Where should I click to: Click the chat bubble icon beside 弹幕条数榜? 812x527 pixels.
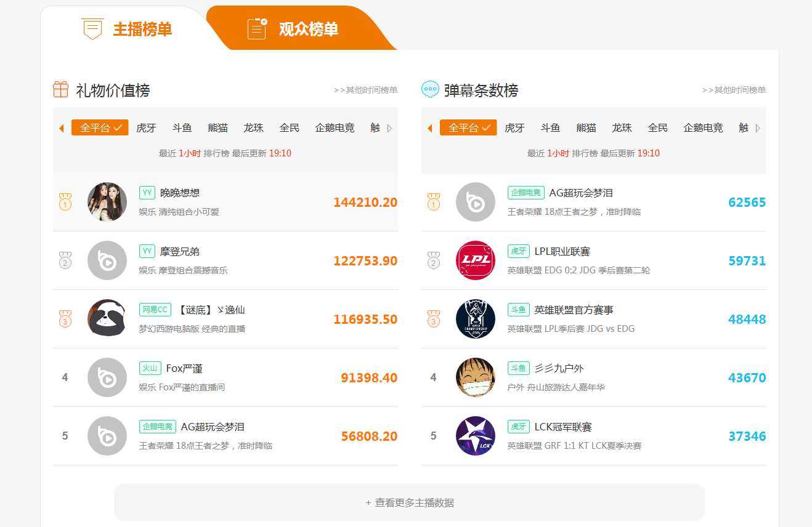point(430,90)
